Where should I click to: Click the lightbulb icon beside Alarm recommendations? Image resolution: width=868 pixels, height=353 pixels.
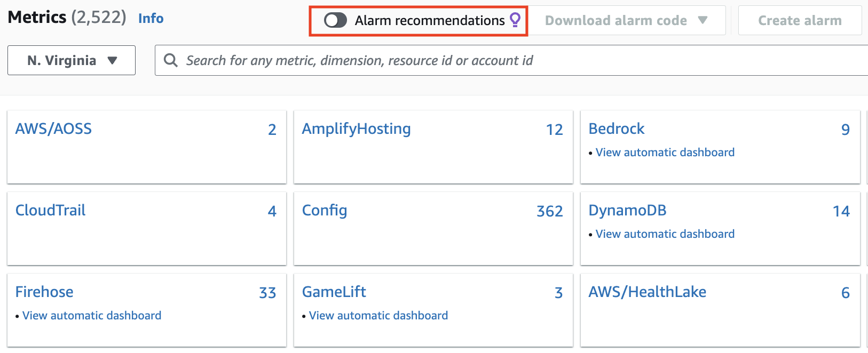click(x=514, y=20)
